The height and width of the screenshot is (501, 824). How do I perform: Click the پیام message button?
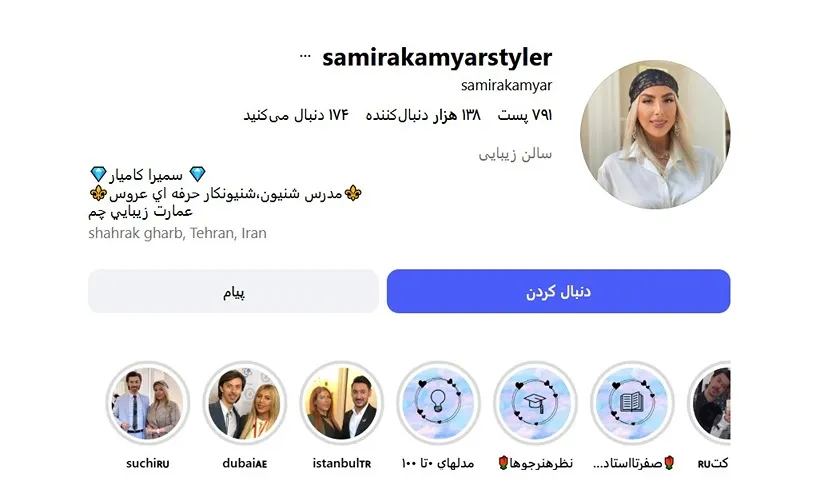(233, 291)
